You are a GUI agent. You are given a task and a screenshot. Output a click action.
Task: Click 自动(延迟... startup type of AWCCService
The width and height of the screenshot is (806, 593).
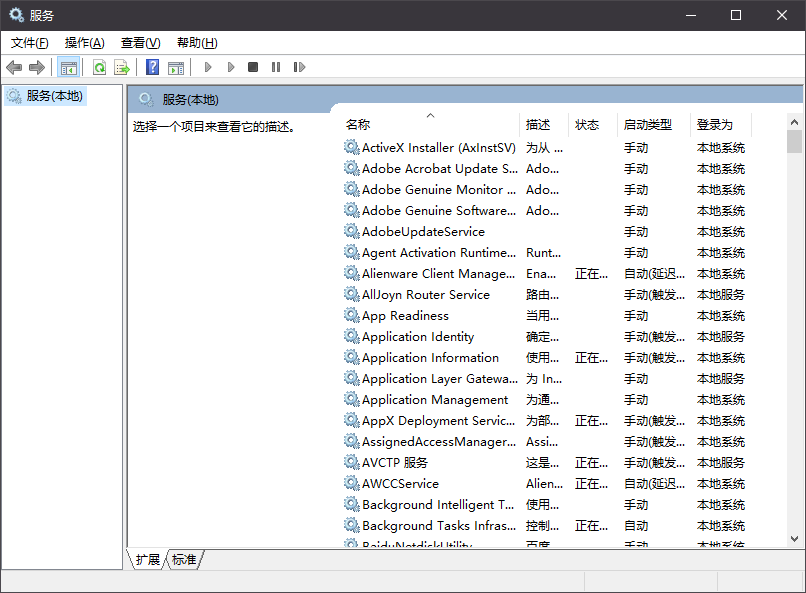click(654, 483)
